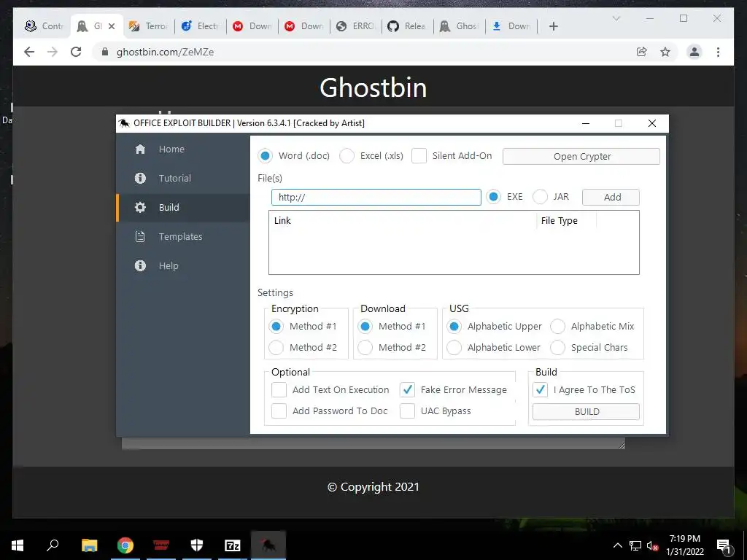Choose the EXE file type radio
Image resolution: width=747 pixels, height=560 pixels.
[494, 197]
